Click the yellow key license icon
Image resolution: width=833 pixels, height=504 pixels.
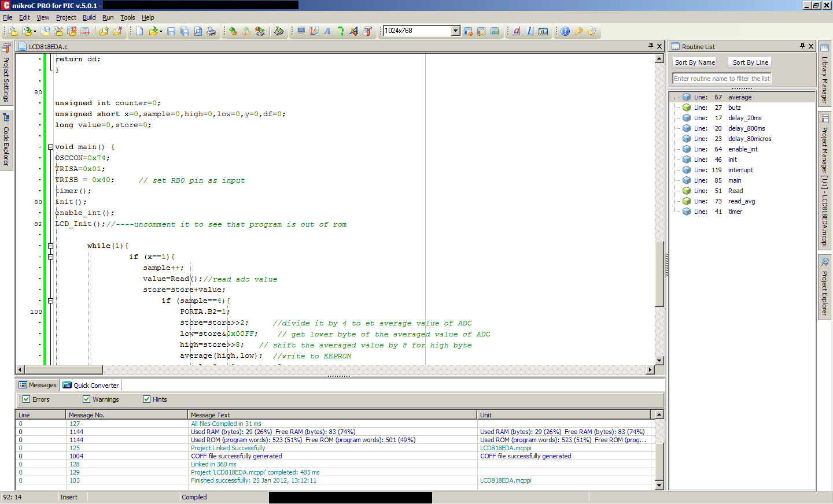coord(578,31)
